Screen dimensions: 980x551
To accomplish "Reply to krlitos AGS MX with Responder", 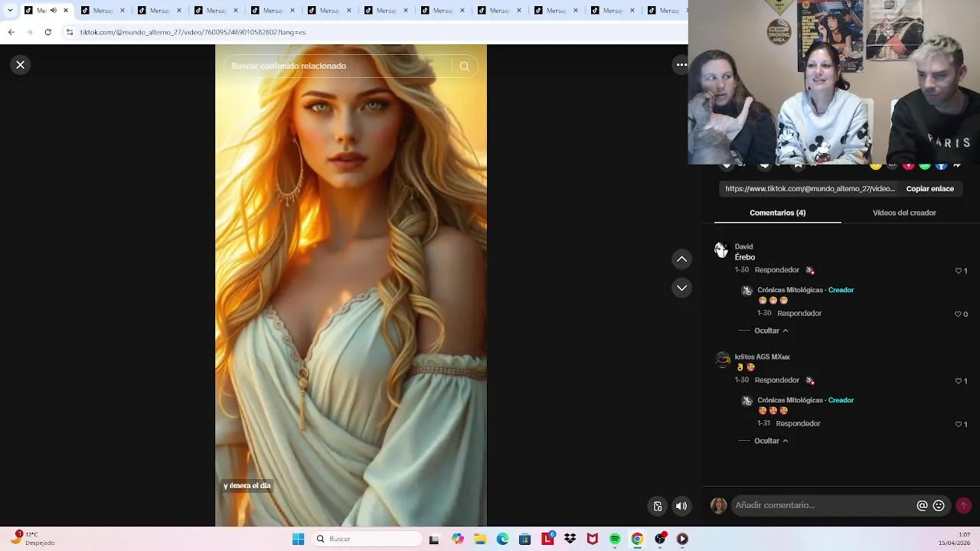I will click(776, 380).
